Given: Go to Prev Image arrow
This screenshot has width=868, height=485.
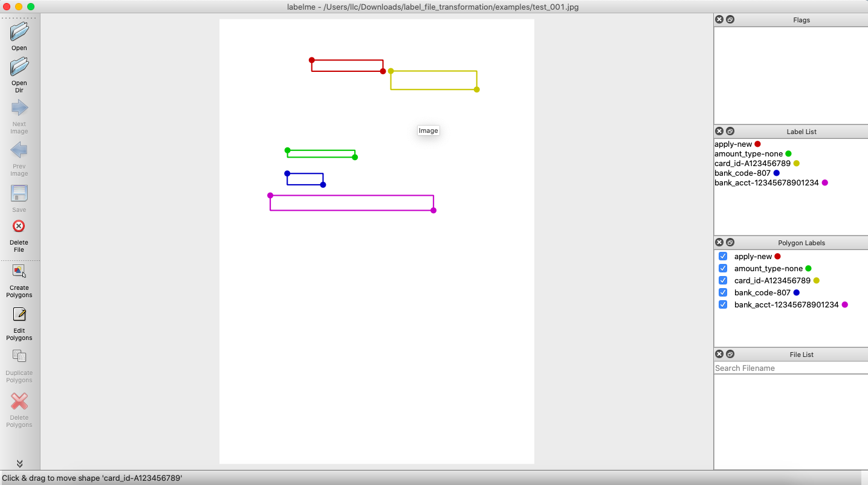Looking at the screenshot, I should [19, 150].
